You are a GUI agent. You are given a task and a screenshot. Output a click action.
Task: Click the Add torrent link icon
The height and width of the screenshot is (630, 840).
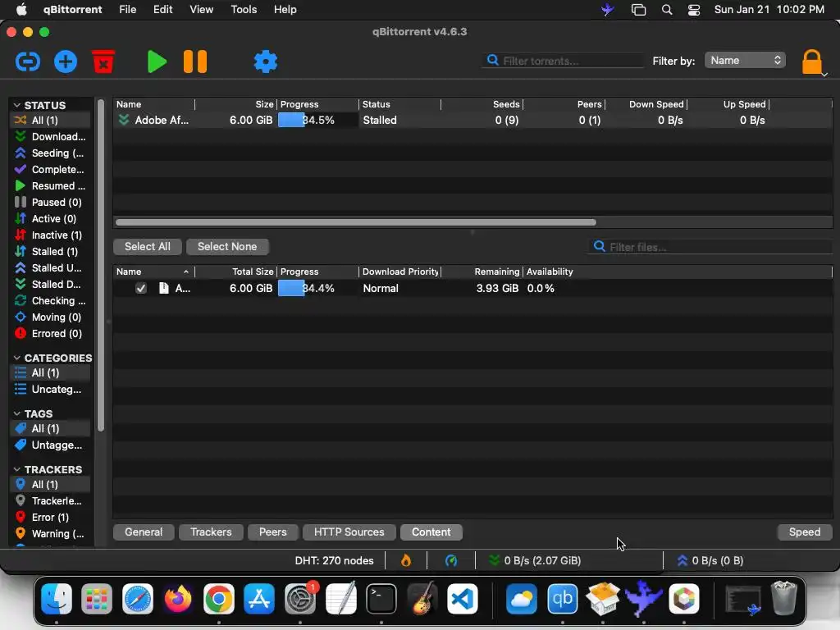[x=27, y=62]
